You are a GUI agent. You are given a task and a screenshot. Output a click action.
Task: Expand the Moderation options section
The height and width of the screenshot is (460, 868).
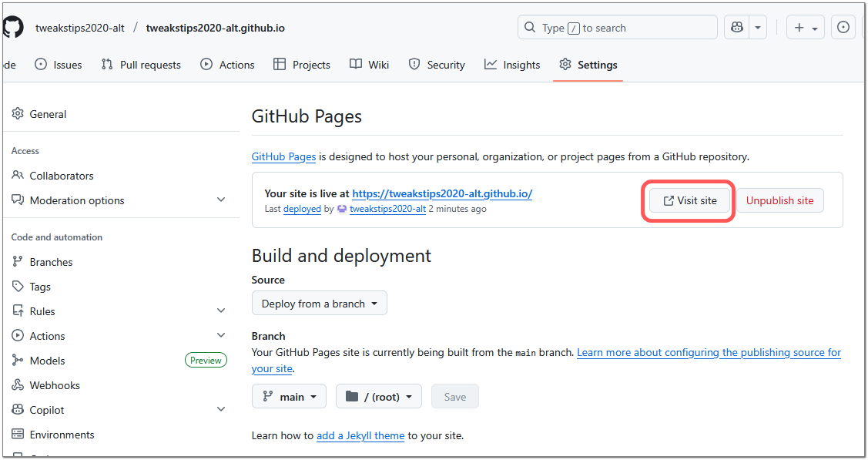222,200
